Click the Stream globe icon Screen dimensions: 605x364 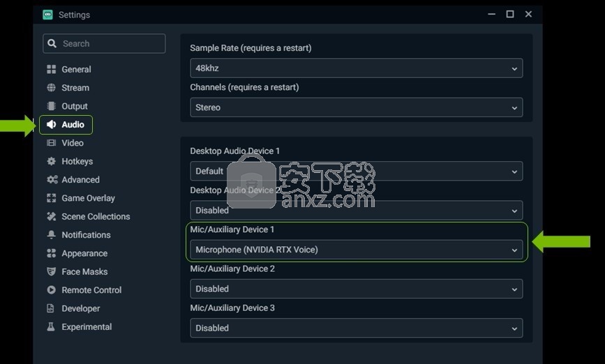point(52,88)
